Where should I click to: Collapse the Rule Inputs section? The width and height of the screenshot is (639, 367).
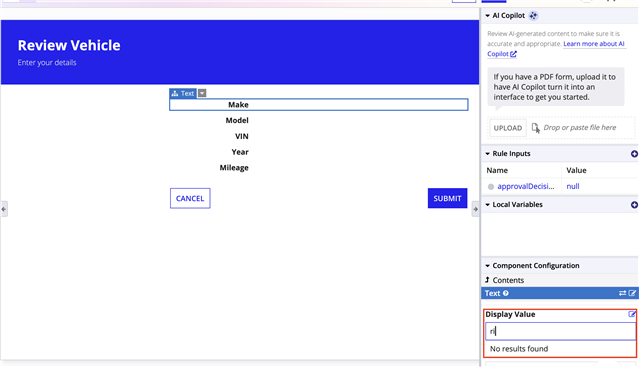coord(487,154)
